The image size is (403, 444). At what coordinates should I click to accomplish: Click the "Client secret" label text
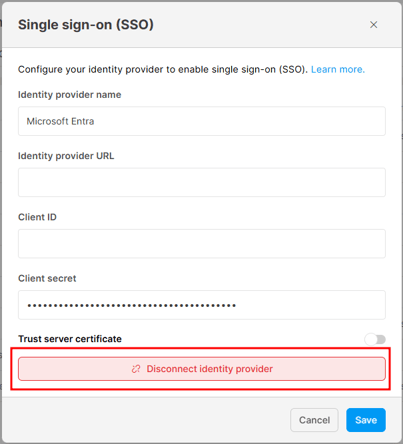point(47,278)
